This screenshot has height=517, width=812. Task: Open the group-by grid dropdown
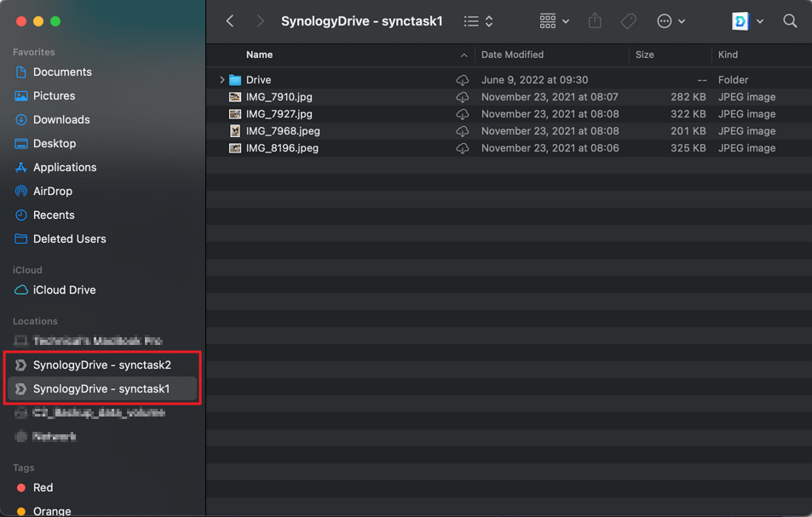554,21
